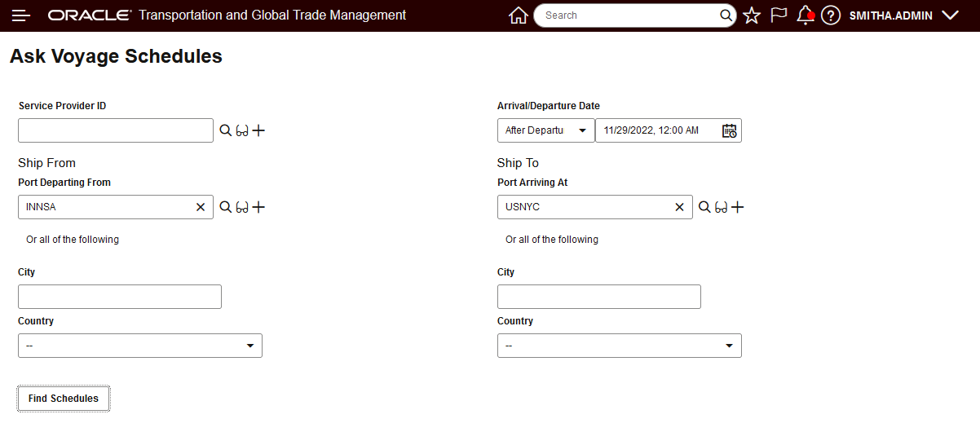Add a new Service Provider ID

[258, 130]
